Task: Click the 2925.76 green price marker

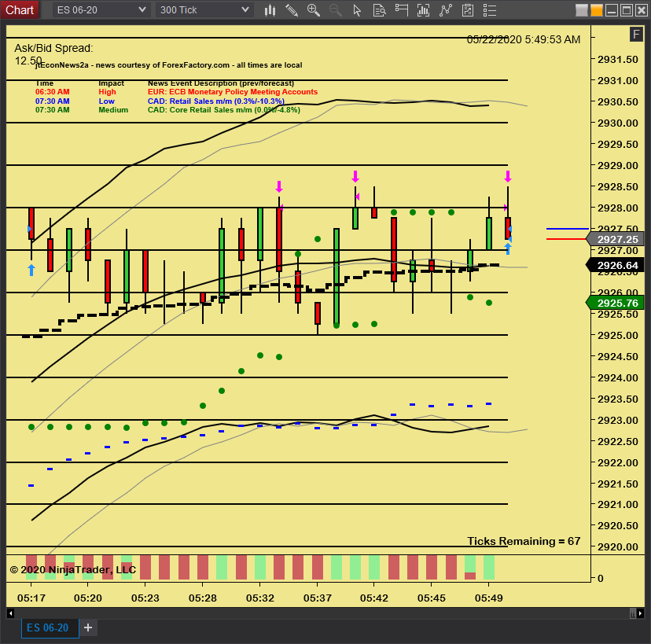Action: click(x=616, y=303)
